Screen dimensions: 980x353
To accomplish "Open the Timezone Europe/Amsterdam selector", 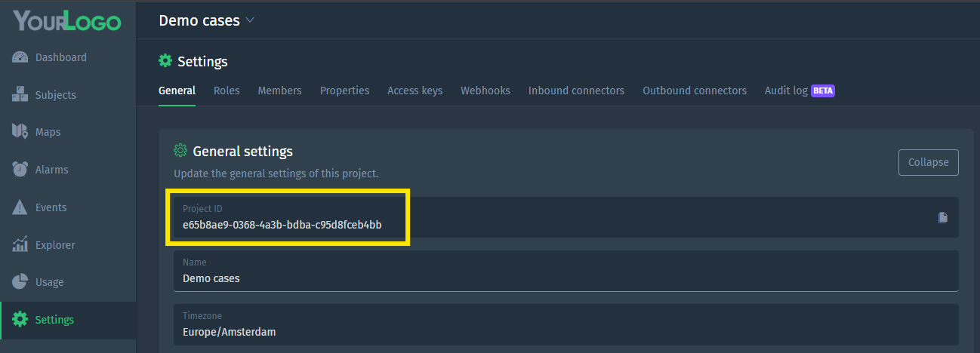I will coord(566,324).
